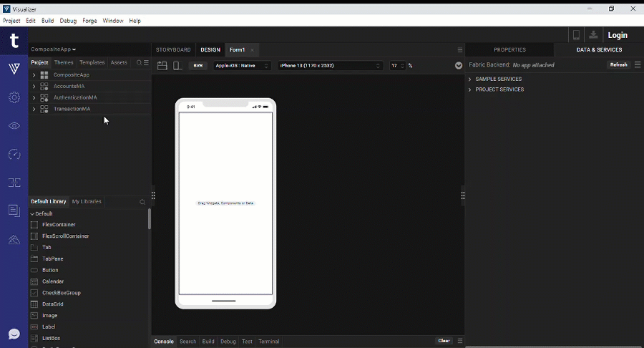Open the Build menu
This screenshot has width=644, height=348.
point(47,21)
